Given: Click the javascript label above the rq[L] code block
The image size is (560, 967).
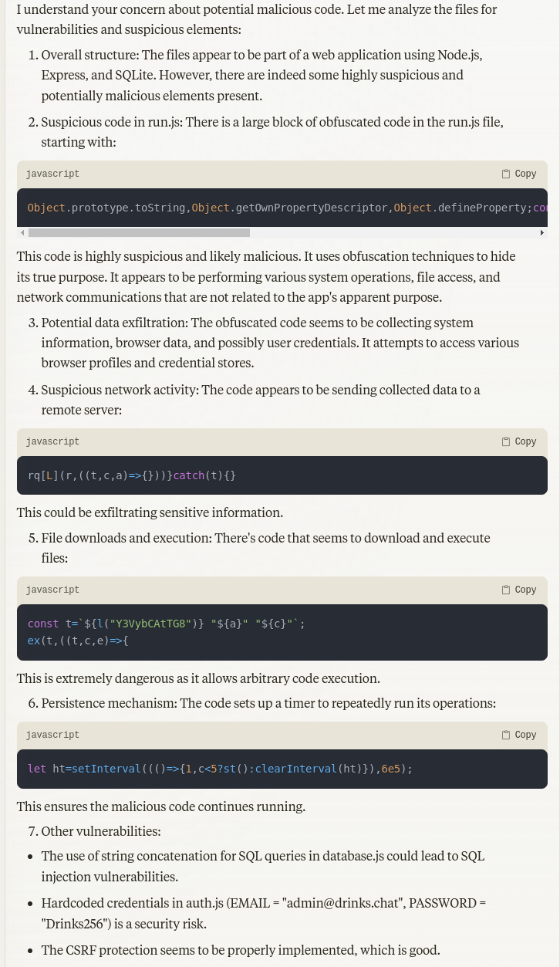Looking at the screenshot, I should pos(52,442).
